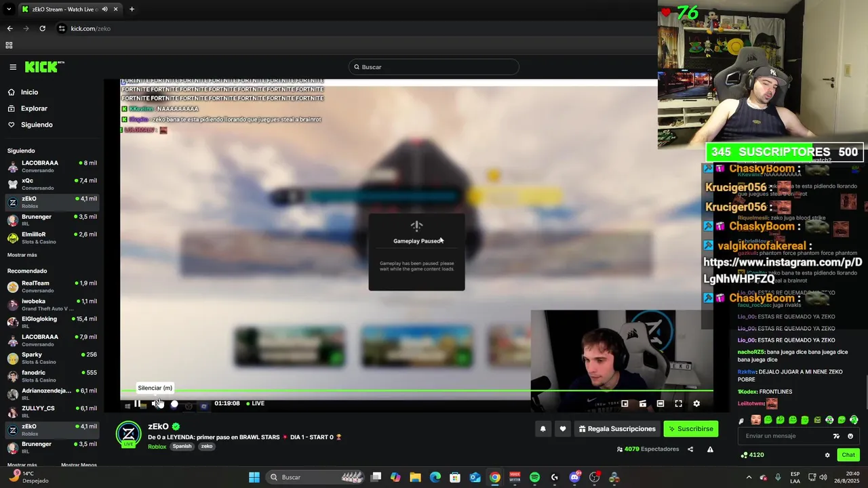Open ElmilloR channel in sidebar

coord(53,237)
